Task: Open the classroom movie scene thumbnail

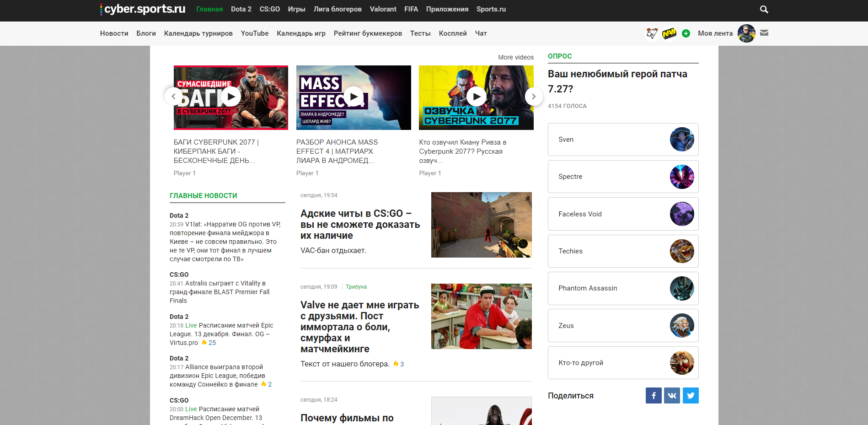Action: coord(482,316)
